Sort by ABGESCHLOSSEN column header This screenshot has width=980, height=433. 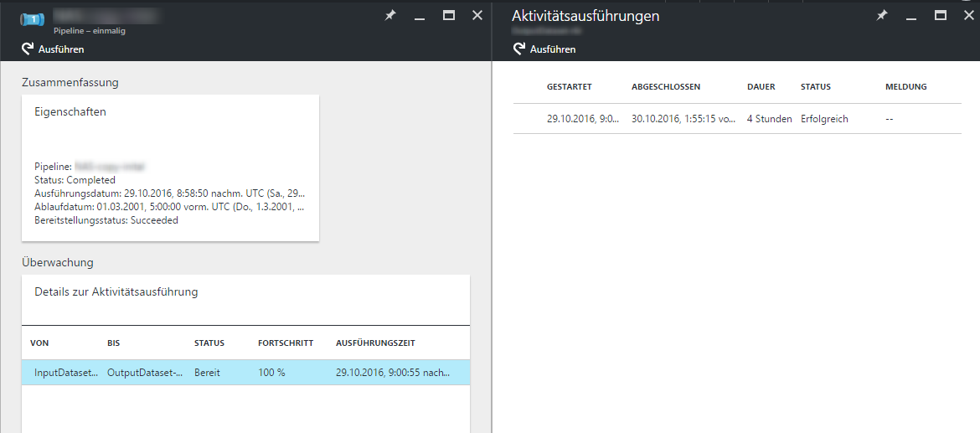[665, 87]
